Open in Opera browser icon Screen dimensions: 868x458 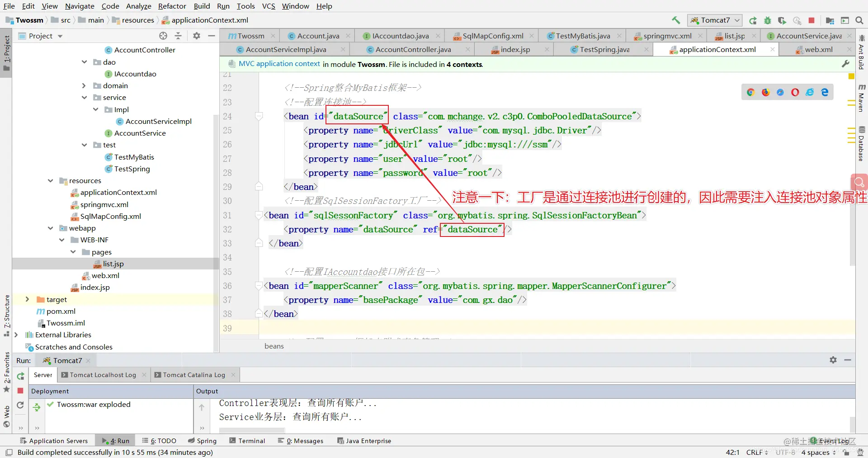tap(795, 92)
